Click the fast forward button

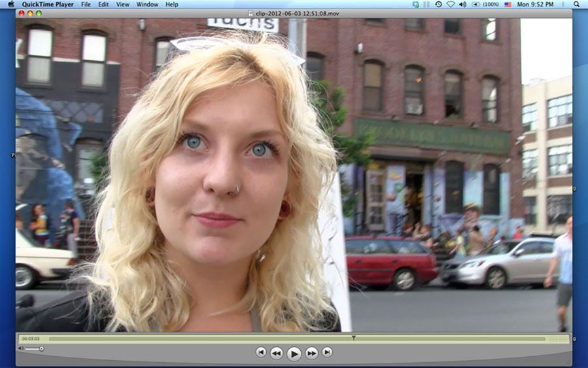point(312,353)
